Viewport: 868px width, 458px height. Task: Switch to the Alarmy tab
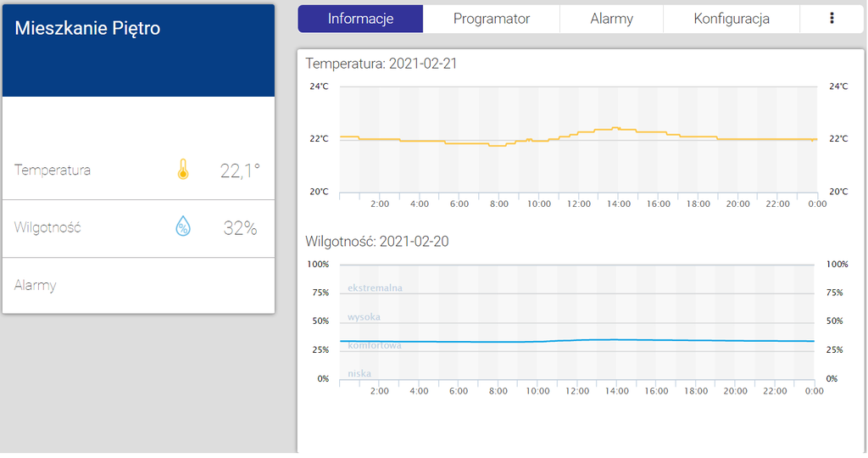coord(611,19)
